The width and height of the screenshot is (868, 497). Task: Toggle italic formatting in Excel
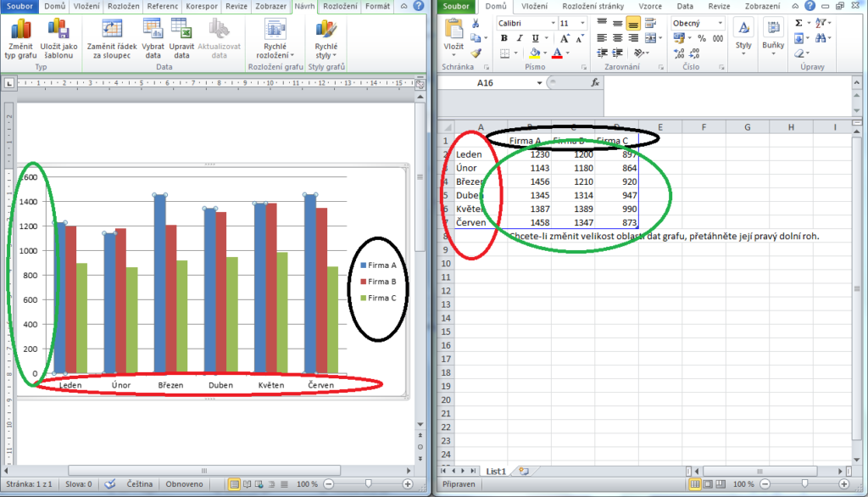coord(516,38)
